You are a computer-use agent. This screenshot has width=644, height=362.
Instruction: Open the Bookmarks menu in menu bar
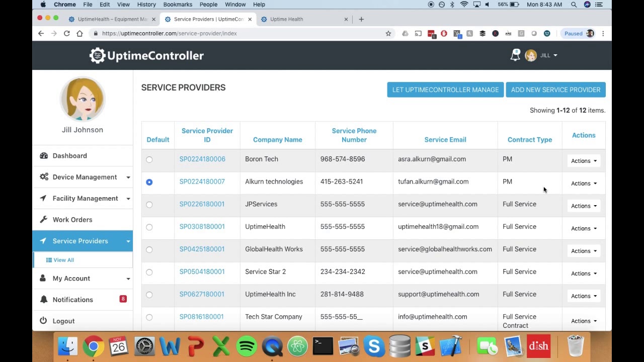[x=178, y=5]
